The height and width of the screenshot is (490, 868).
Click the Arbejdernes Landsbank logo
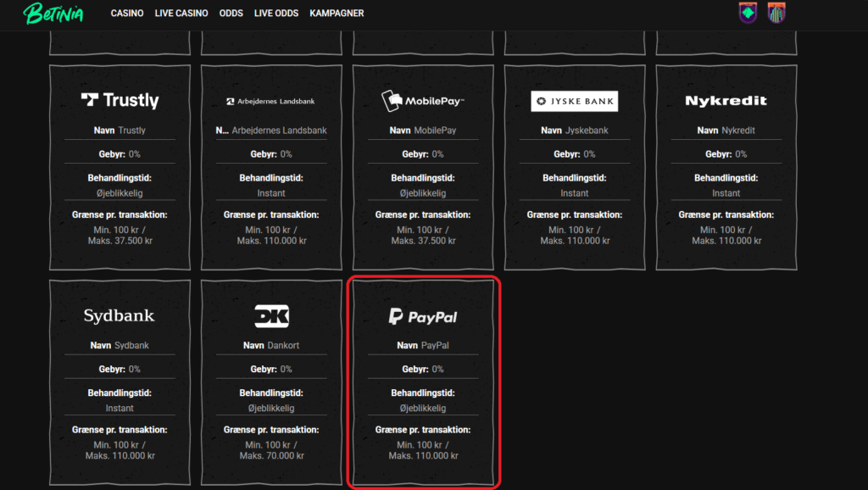point(270,102)
